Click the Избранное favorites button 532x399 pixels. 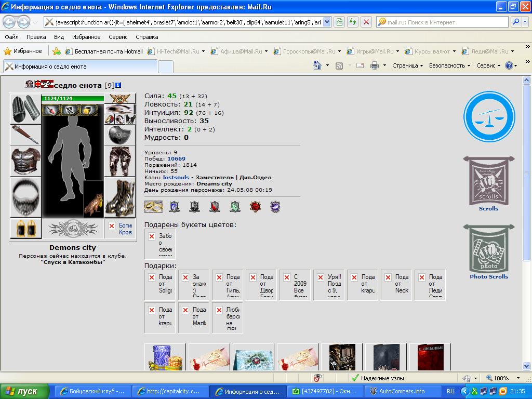coord(23,51)
